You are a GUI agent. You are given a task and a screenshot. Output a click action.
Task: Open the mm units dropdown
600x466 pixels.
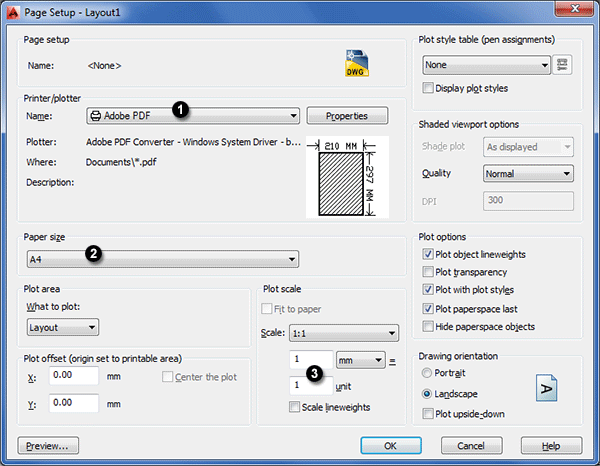(x=360, y=360)
